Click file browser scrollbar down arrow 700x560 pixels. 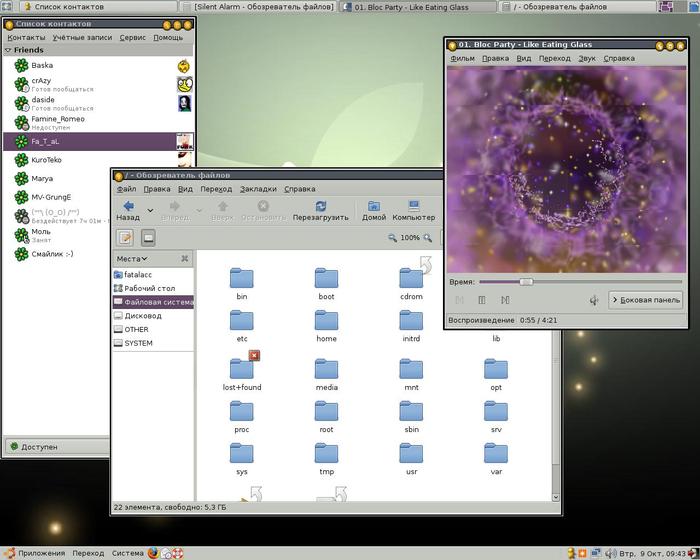(556, 497)
